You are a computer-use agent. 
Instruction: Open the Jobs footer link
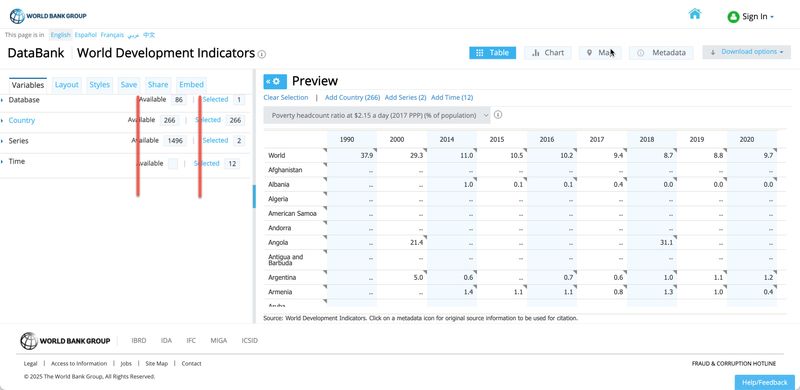click(126, 363)
